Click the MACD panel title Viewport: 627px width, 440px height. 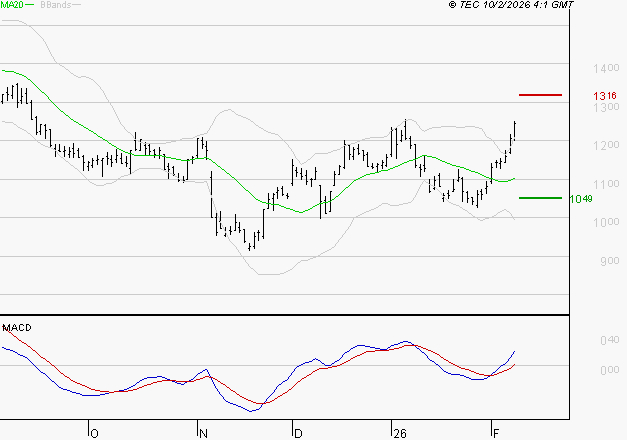click(x=17, y=328)
